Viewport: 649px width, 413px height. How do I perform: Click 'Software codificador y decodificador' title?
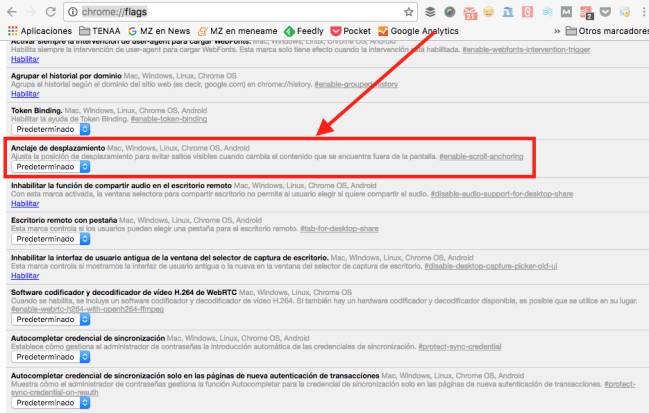coord(124,293)
